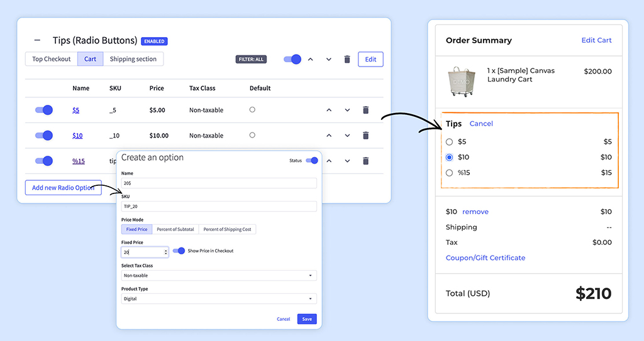Move the $5 option up

[x=329, y=110]
